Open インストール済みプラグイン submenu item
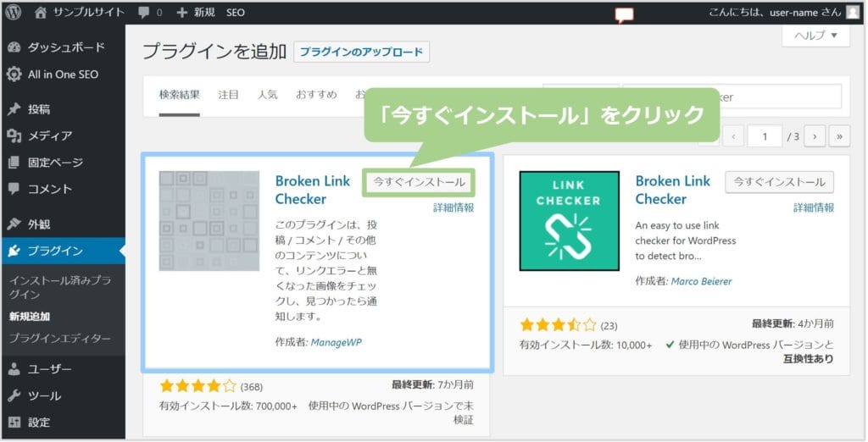The image size is (868, 442). (59, 287)
